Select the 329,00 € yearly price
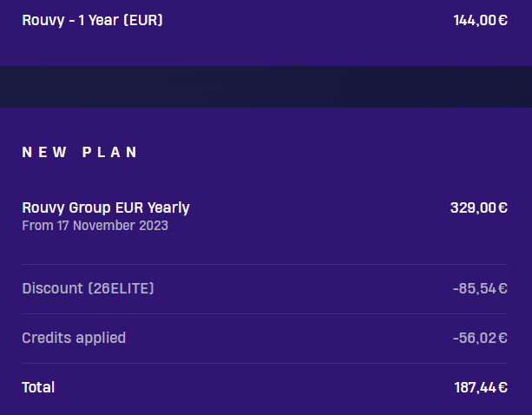532x415 pixels. point(479,207)
